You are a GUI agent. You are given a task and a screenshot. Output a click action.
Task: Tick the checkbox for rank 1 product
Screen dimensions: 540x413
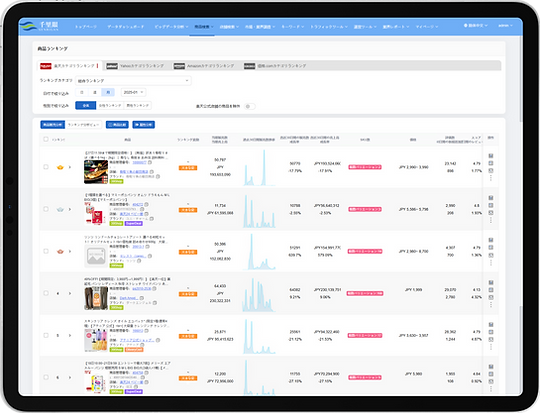point(46,167)
